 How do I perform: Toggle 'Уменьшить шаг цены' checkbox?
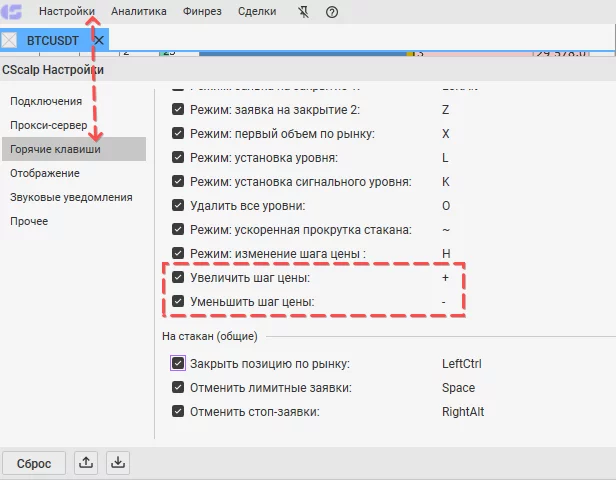(178, 301)
